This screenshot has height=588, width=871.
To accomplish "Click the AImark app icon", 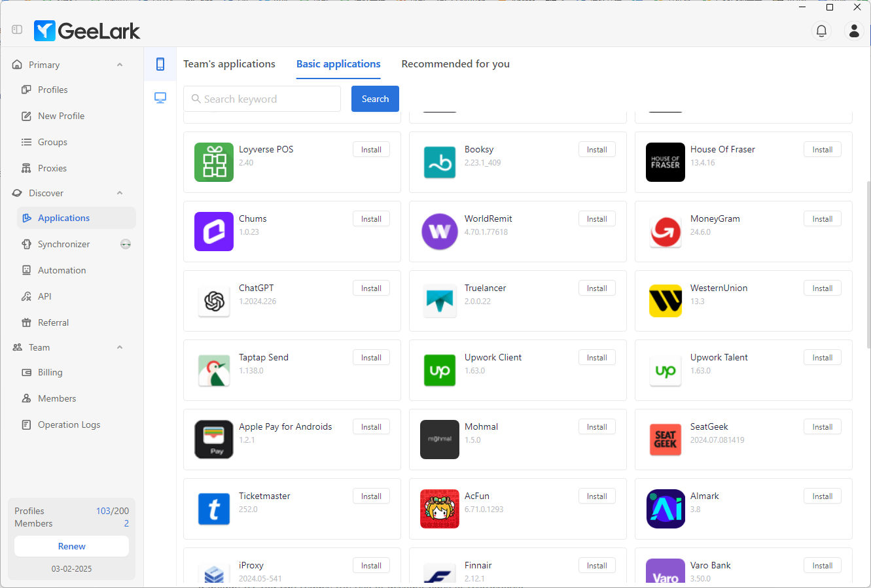I will [666, 509].
